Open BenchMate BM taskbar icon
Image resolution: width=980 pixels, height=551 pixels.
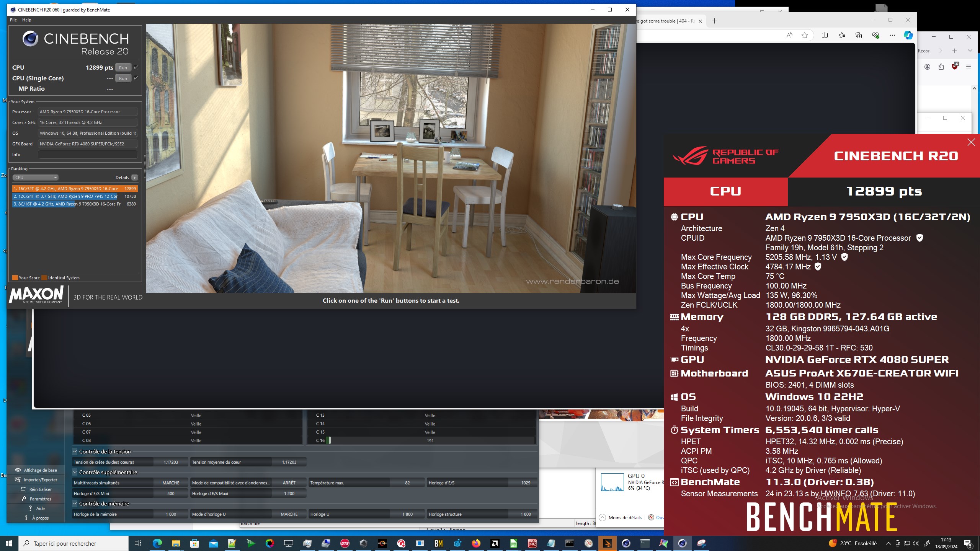coord(439,543)
